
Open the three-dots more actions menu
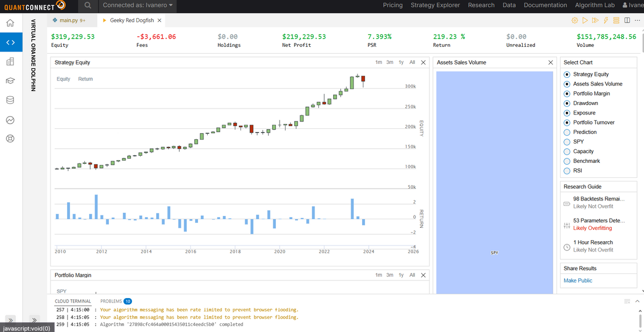click(636, 20)
